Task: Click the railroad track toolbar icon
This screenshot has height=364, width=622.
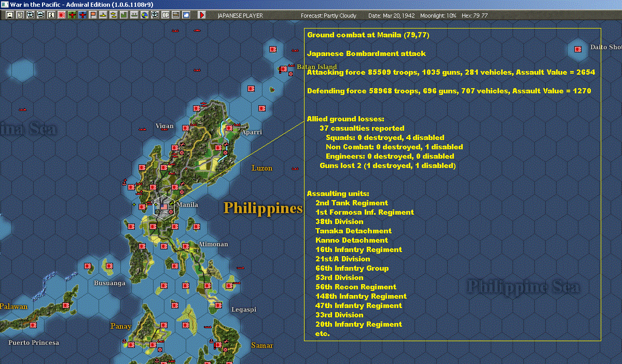Action: click(176, 15)
